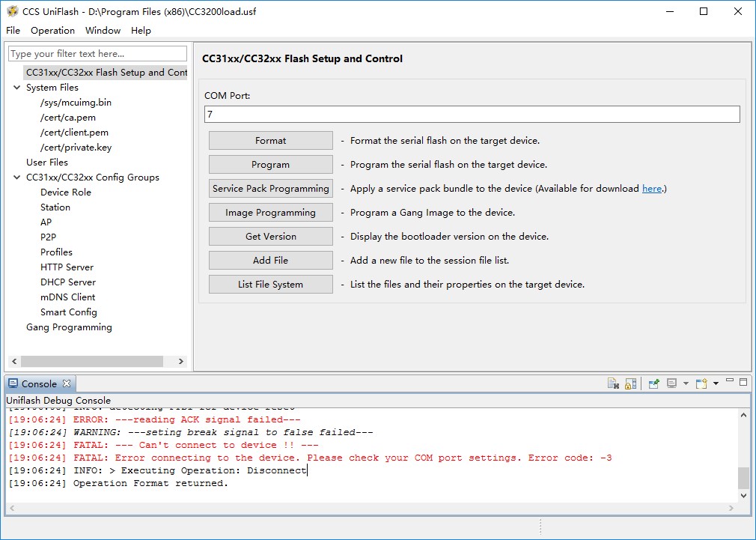Toggle the Scroll Lock console icon
756x540 pixels.
pos(631,383)
